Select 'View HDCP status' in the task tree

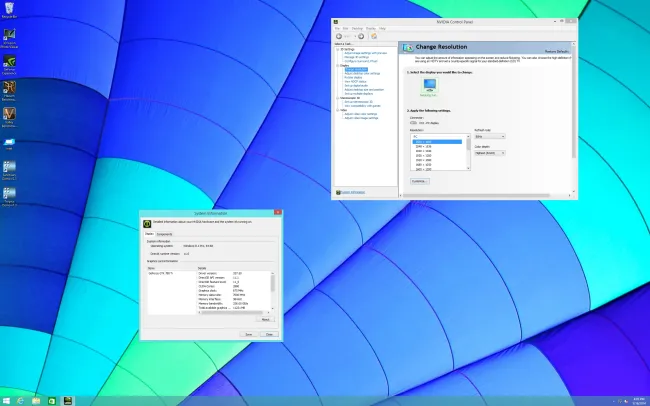[x=355, y=82]
